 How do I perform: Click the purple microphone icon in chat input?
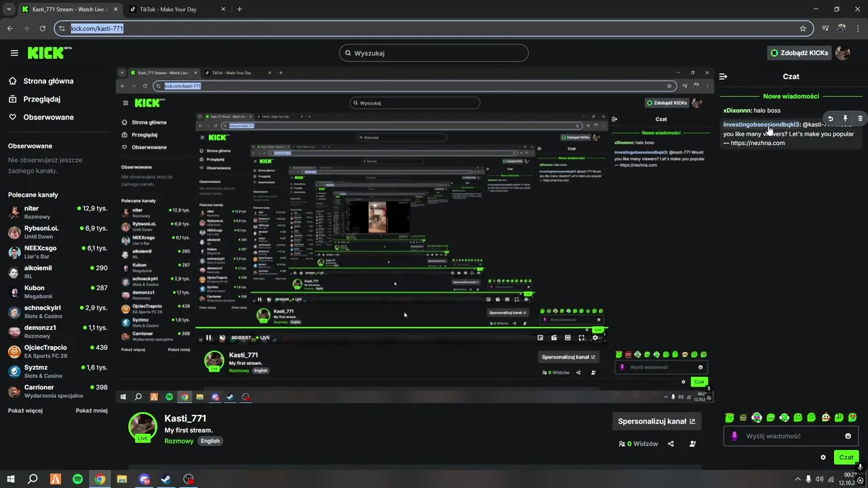734,436
